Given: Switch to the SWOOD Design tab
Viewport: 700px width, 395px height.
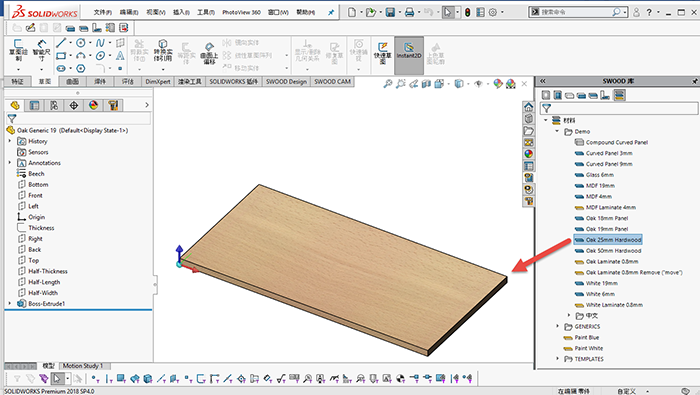Looking at the screenshot, I should (286, 82).
